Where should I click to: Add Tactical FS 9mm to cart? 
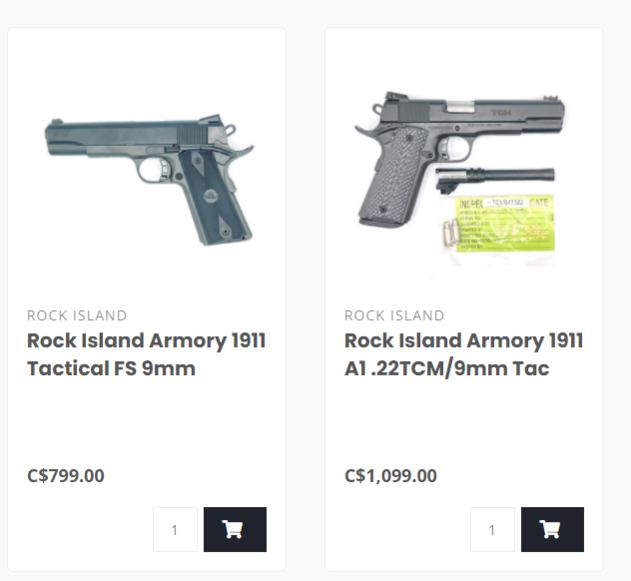[x=235, y=529]
